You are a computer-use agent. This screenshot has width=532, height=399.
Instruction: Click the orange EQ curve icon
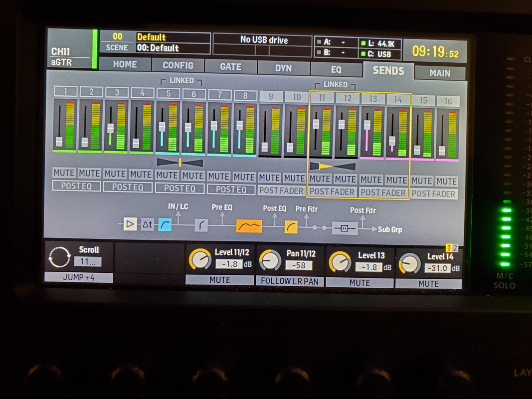point(249,226)
